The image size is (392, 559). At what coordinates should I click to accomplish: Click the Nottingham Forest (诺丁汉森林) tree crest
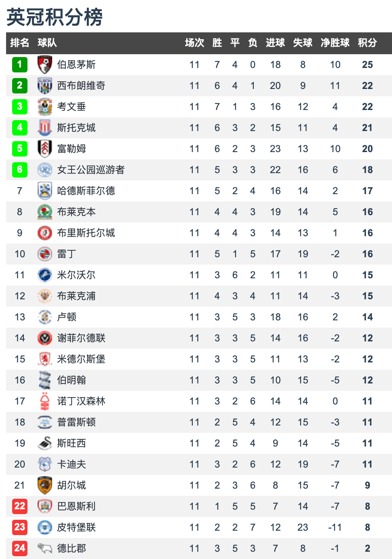(45, 401)
